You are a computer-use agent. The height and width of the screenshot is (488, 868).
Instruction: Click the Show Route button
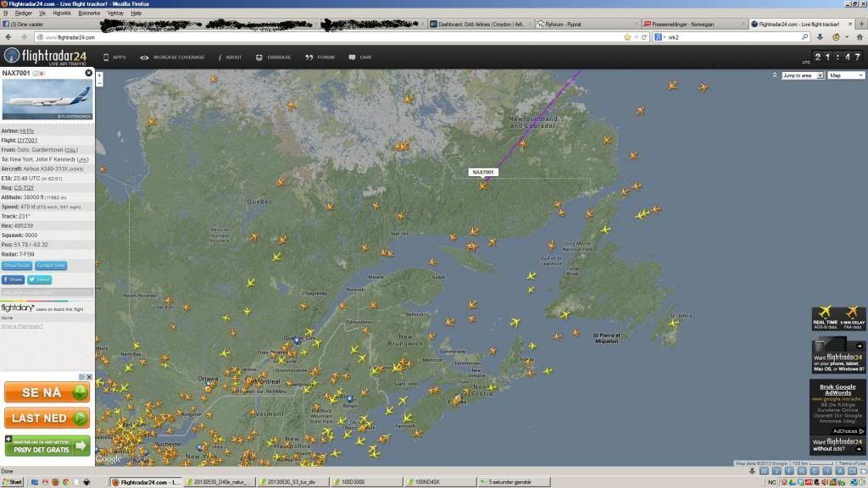17,265
